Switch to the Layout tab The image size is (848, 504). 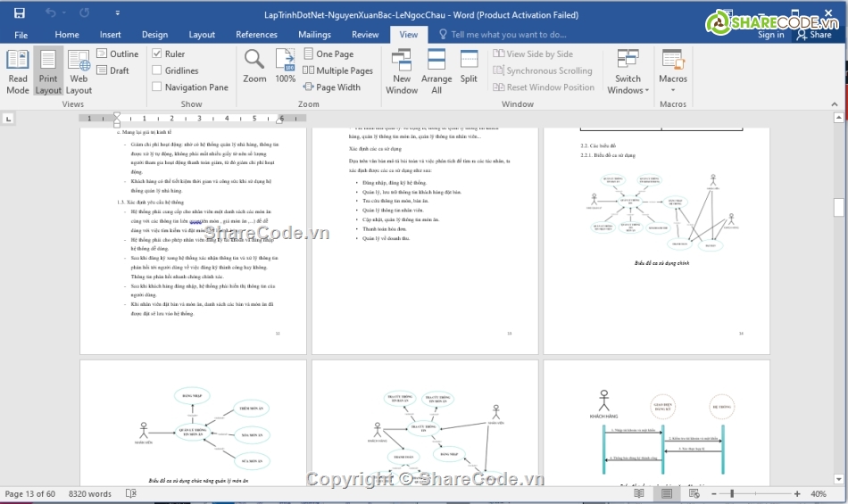point(202,35)
